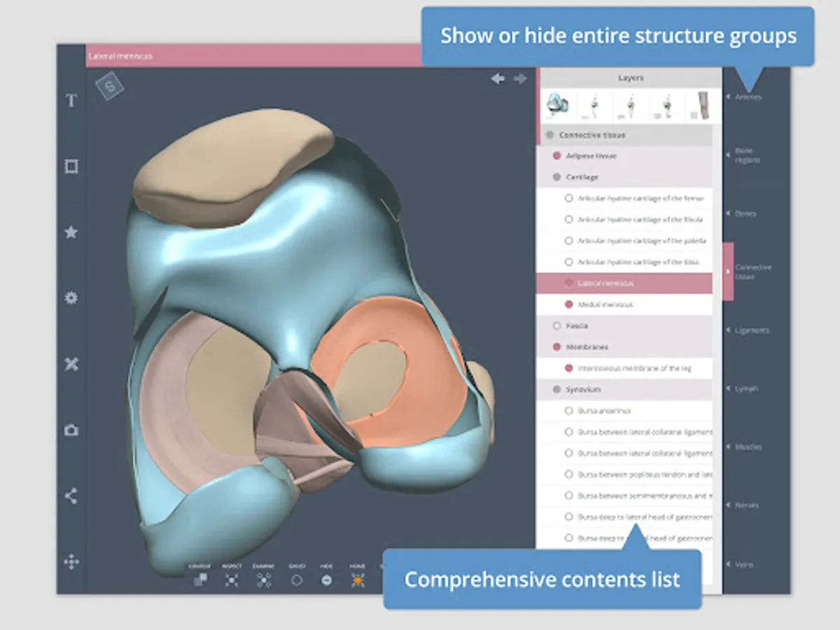840x630 pixels.
Task: Select the first knee joint thumbnail
Action: pyautogui.click(x=558, y=106)
